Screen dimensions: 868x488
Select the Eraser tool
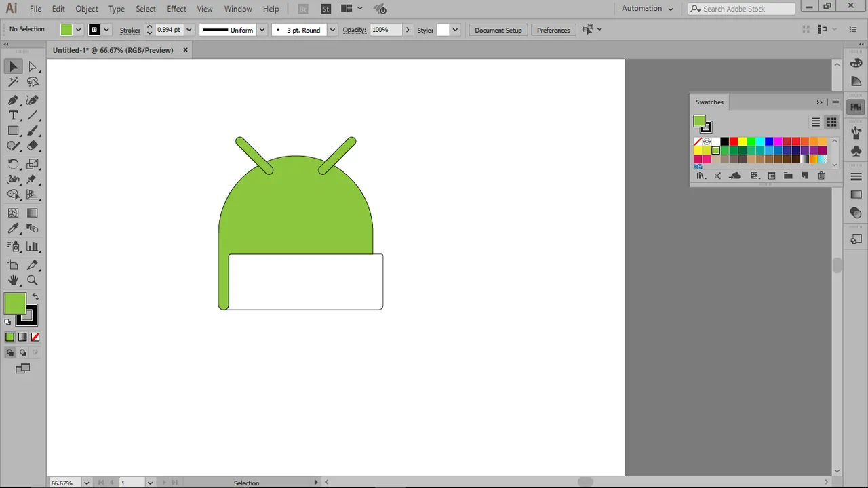(33, 146)
